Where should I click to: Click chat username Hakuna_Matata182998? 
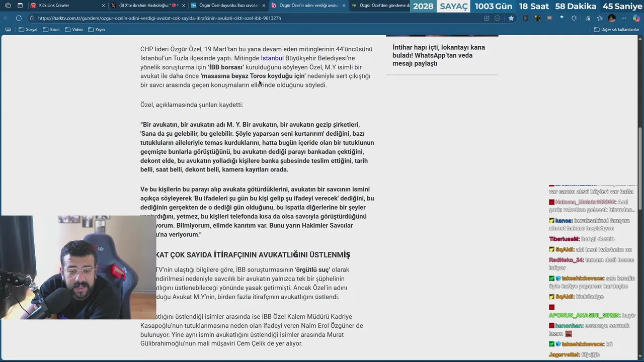[584, 202]
